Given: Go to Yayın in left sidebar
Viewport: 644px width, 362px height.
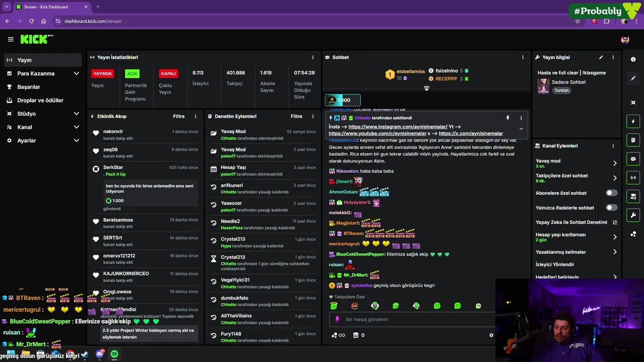Looking at the screenshot, I should [43, 60].
